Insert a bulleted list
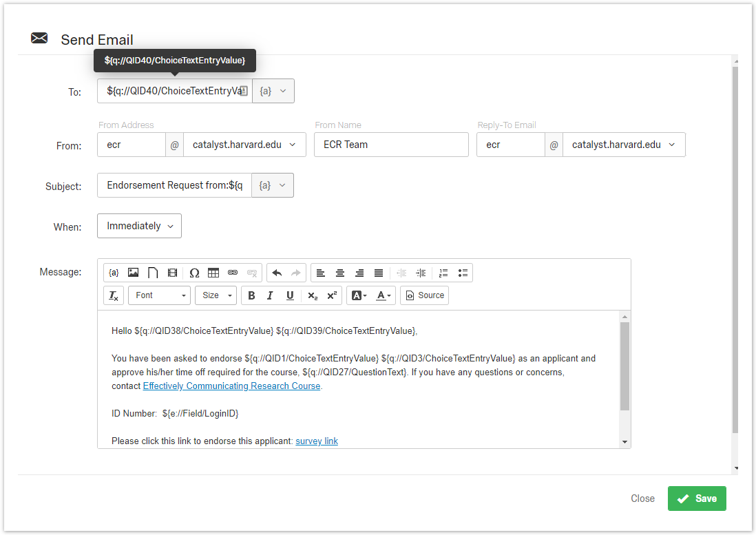Screen dimensions: 756x535 click(463, 273)
